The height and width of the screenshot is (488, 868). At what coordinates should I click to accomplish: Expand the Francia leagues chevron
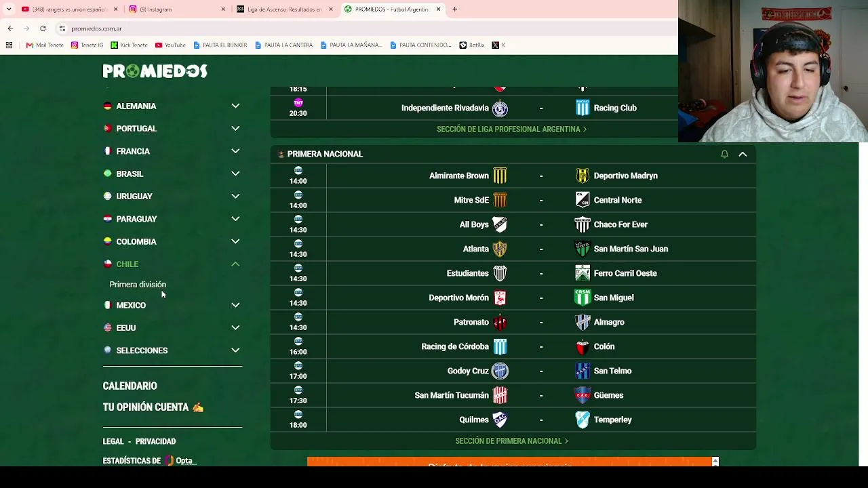[x=235, y=151]
